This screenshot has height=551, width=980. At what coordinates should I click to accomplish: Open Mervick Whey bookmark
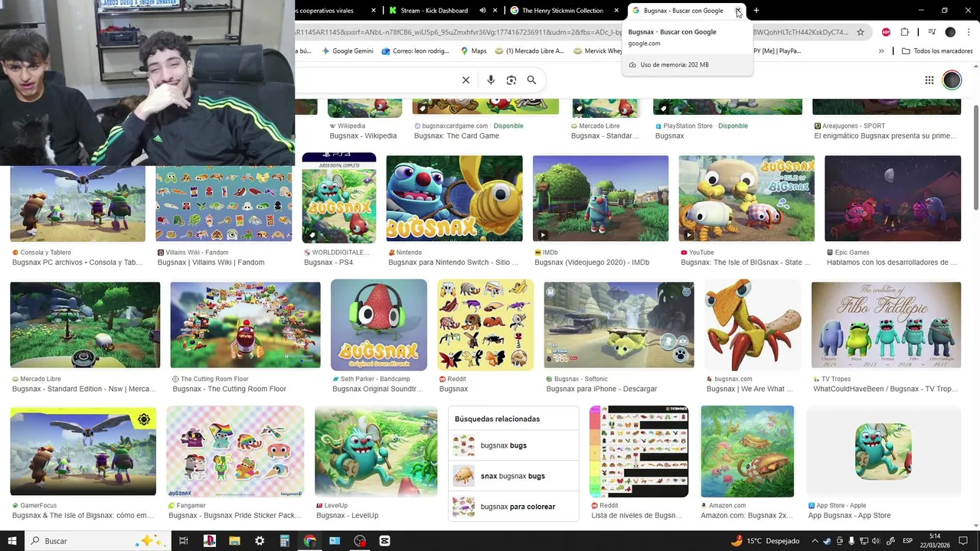[x=598, y=51]
